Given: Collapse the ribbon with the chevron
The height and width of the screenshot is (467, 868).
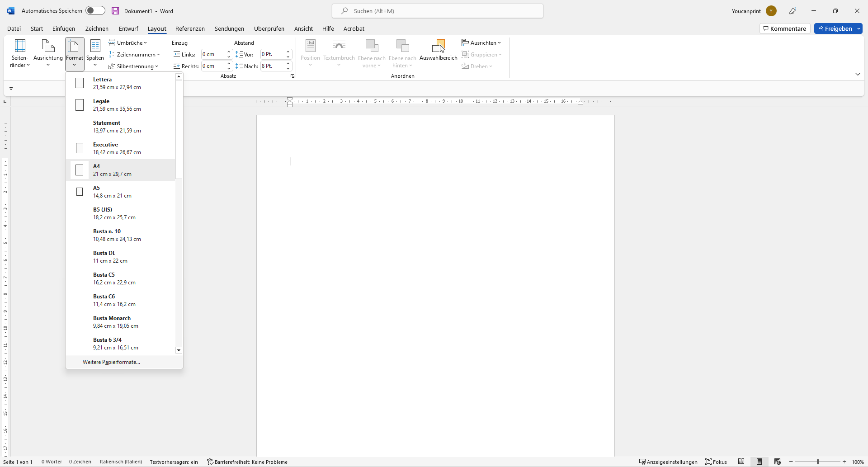Looking at the screenshot, I should click(x=858, y=74).
